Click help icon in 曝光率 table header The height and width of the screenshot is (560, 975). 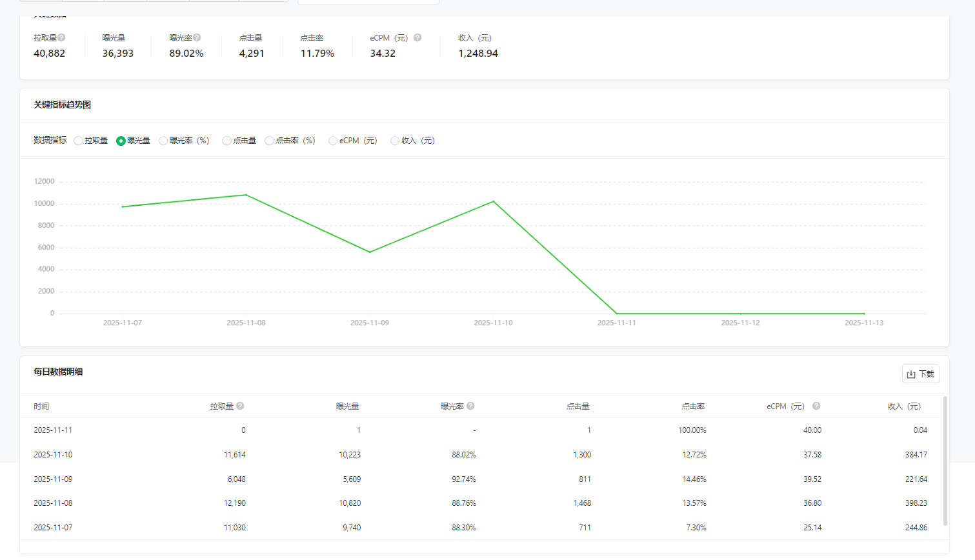[470, 406]
